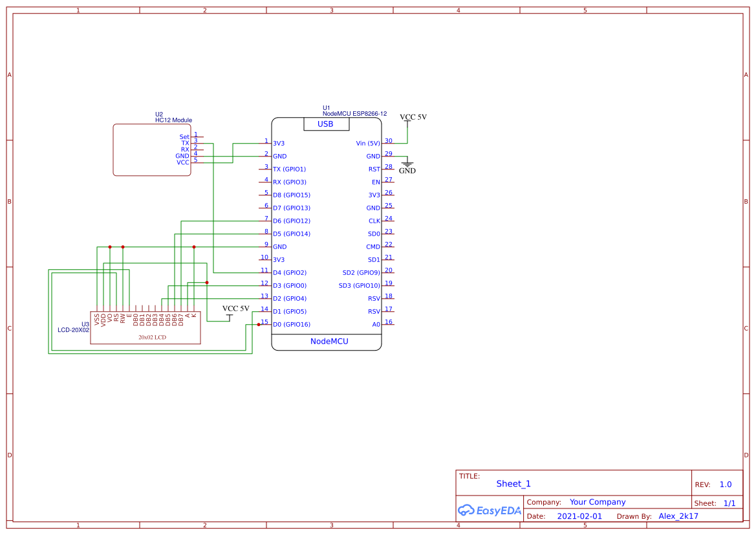
Task: Click the EasyEDA cloud logo in title block
Action: coord(466,510)
